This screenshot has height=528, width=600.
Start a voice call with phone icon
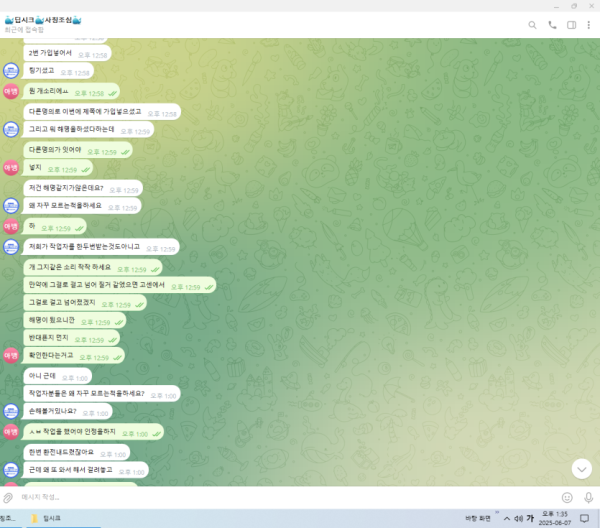tap(552, 25)
